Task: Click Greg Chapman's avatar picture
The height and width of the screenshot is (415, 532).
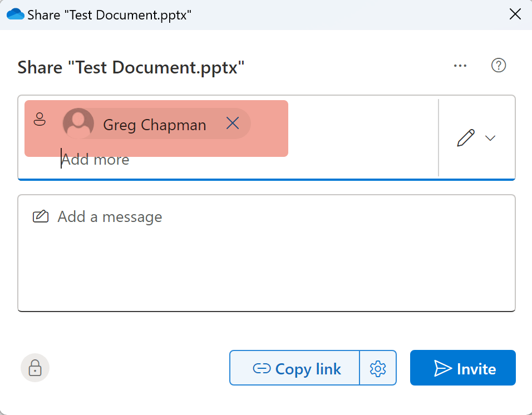Action: 78,123
